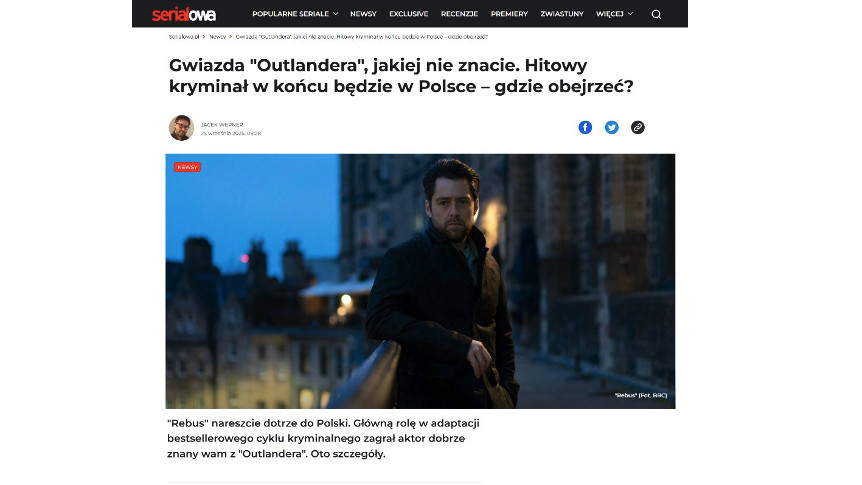Screen dimensions: 862x485
Task: Copy article link with chain icon
Action: pos(638,128)
